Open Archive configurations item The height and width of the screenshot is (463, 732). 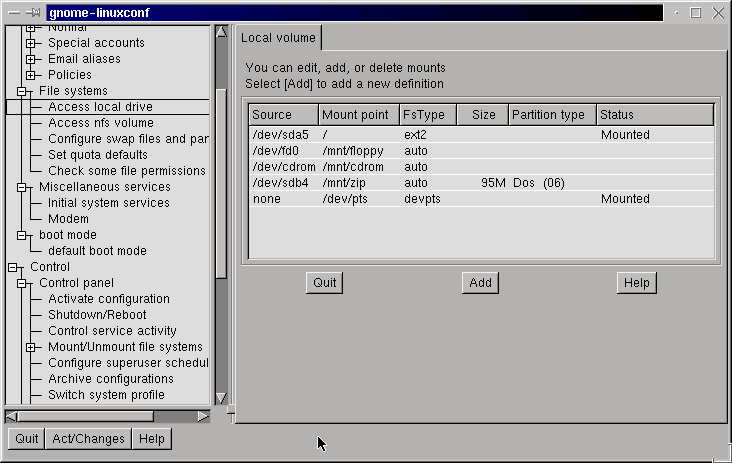(111, 379)
